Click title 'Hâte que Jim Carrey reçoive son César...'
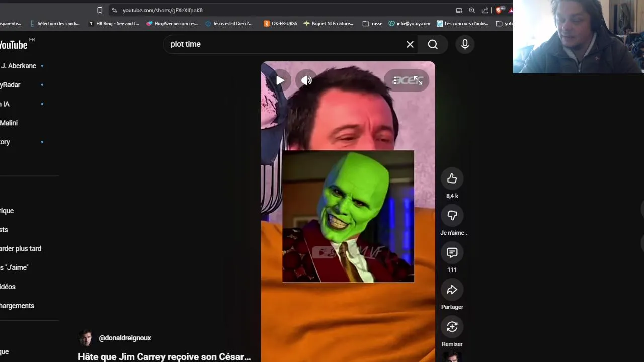 pyautogui.click(x=165, y=357)
